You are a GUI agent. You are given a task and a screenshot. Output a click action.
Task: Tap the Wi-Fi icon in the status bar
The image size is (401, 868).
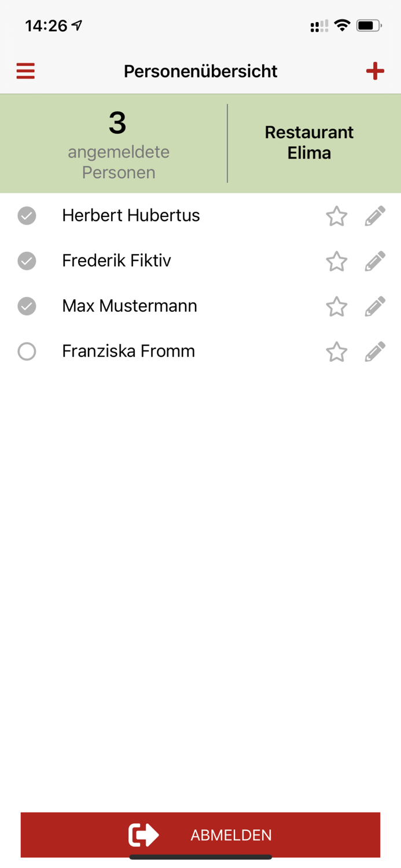click(344, 25)
